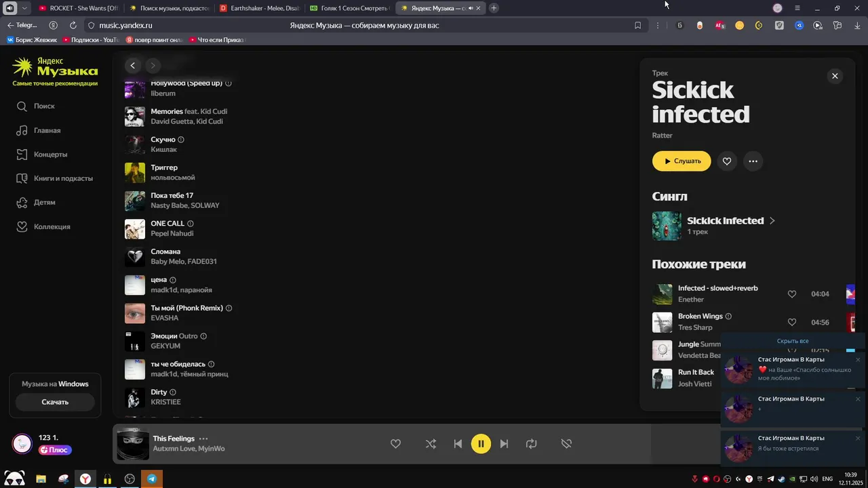
Task: Open a new browser tab with plus
Action: [x=494, y=8]
